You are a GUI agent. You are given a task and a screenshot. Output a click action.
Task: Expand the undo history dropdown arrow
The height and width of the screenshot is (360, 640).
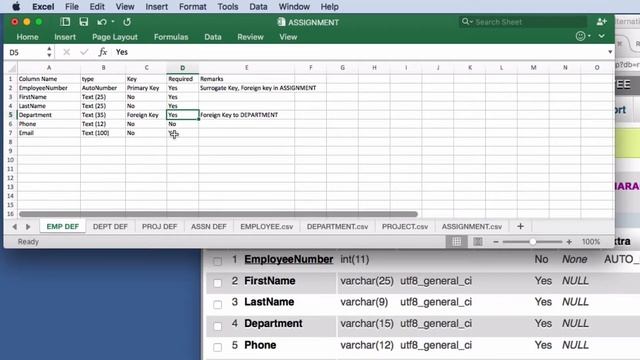[x=113, y=22]
